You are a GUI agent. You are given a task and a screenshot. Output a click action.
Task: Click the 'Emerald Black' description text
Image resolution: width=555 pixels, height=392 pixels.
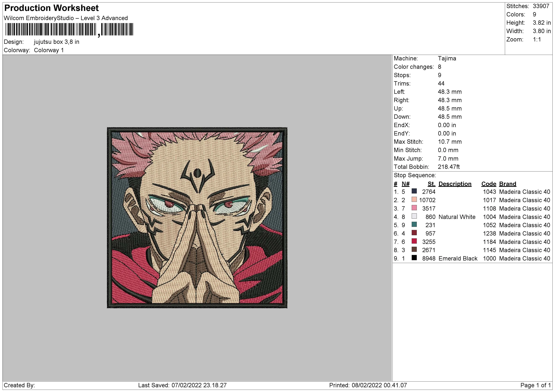(458, 259)
